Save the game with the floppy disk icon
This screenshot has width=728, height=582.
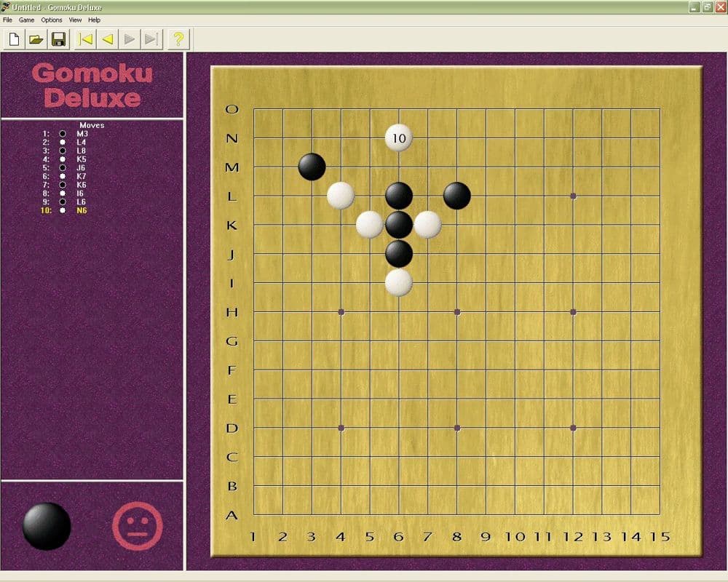click(x=58, y=39)
